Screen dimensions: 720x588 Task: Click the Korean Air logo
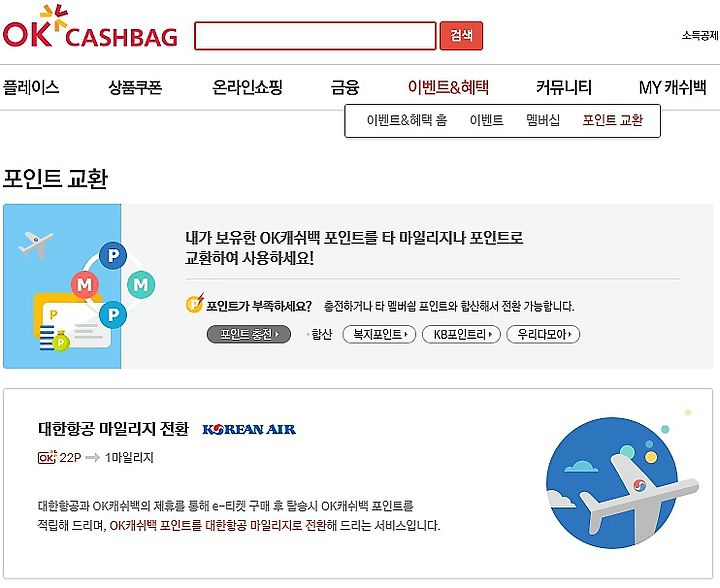pos(249,430)
